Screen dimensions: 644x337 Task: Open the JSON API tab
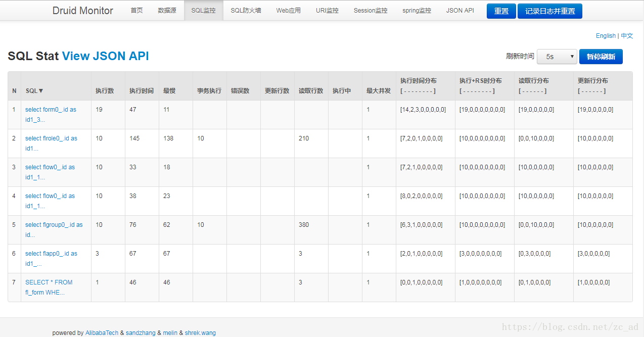click(460, 10)
